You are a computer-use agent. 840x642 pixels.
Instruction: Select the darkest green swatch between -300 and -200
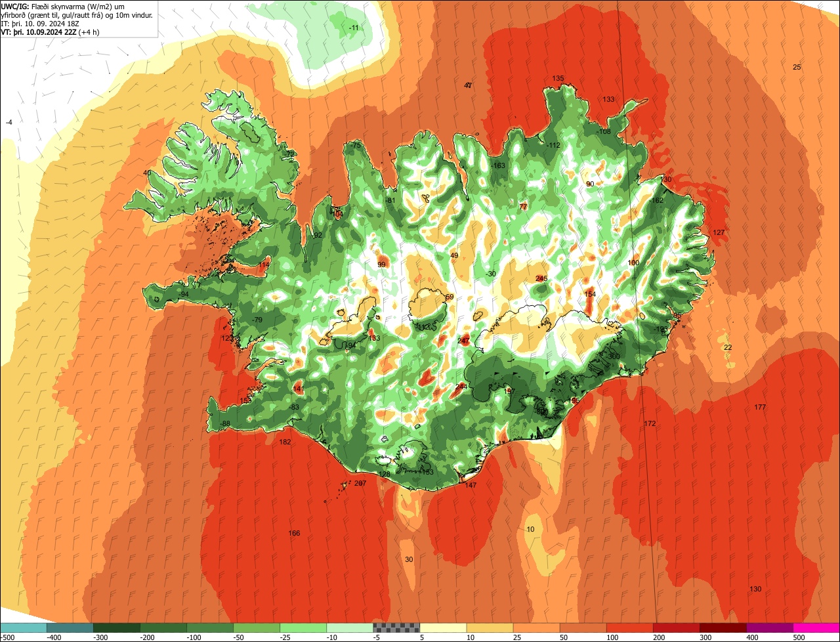tap(117, 628)
